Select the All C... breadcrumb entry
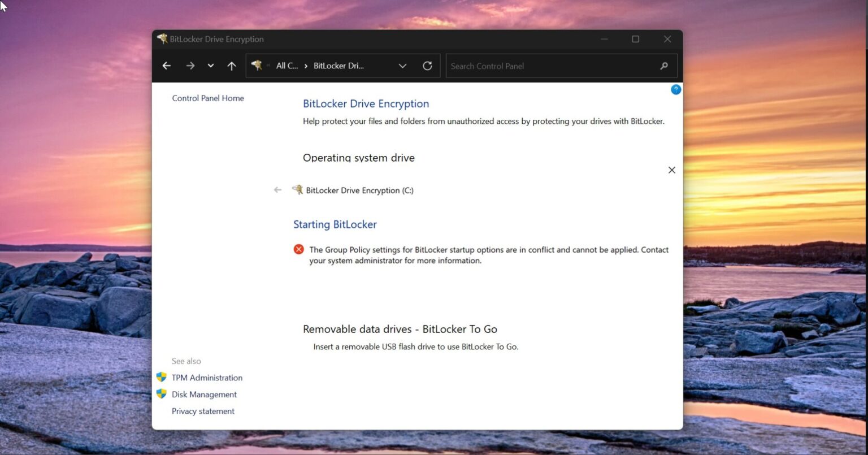This screenshot has width=868, height=455. 287,66
